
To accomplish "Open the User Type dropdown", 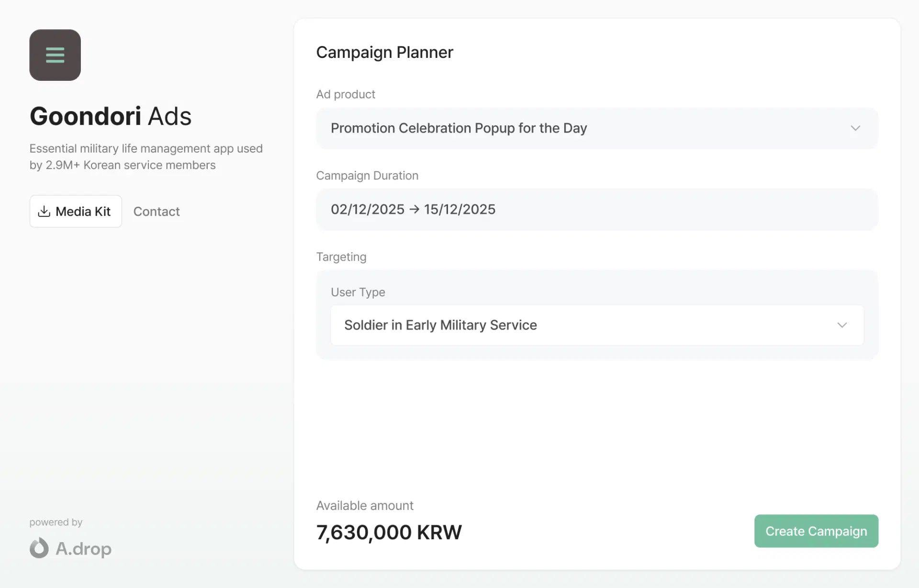I will (597, 325).
